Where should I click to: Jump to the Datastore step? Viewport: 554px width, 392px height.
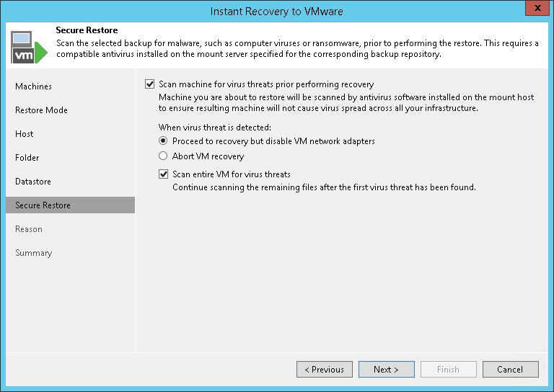point(33,182)
